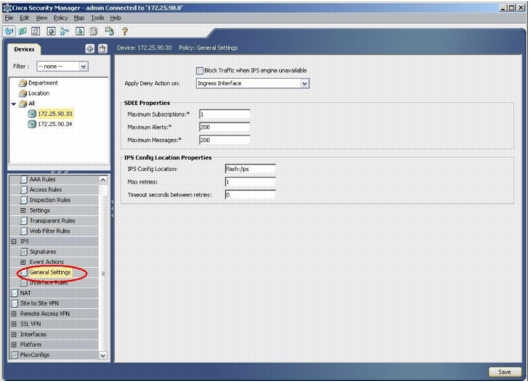Viewport: 530px width, 382px height.
Task: Click the submit and deploy toolbar icon
Action: tap(109, 31)
